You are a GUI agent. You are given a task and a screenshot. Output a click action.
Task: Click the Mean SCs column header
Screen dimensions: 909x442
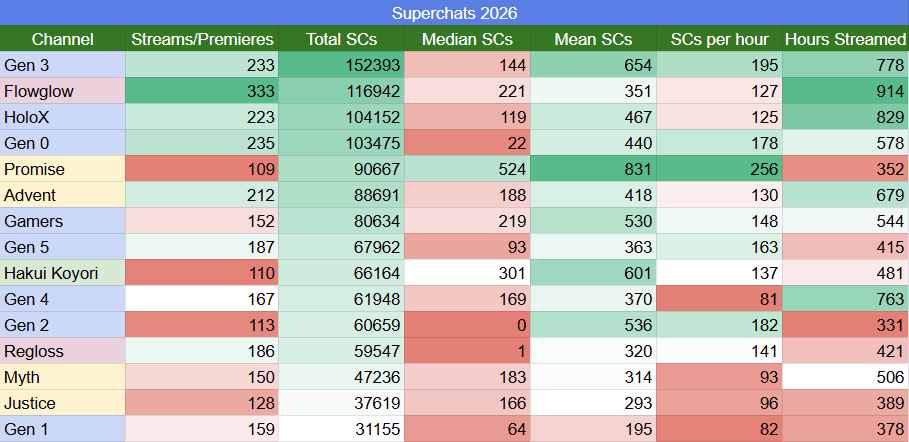[593, 39]
